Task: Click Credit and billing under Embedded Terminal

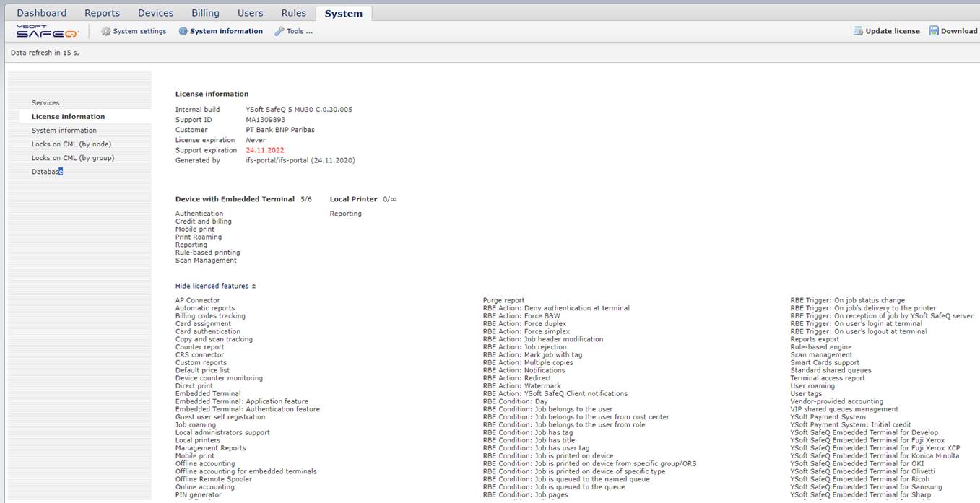Action: [x=204, y=222]
